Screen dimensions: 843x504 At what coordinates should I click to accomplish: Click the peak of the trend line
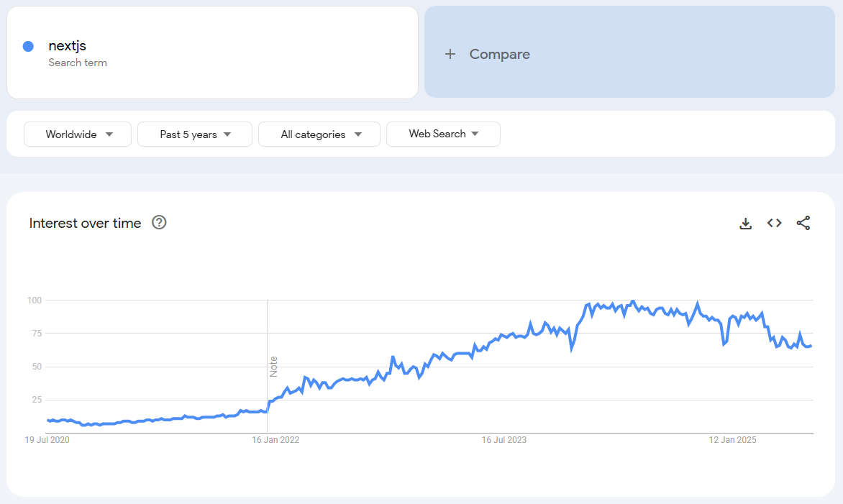(632, 300)
